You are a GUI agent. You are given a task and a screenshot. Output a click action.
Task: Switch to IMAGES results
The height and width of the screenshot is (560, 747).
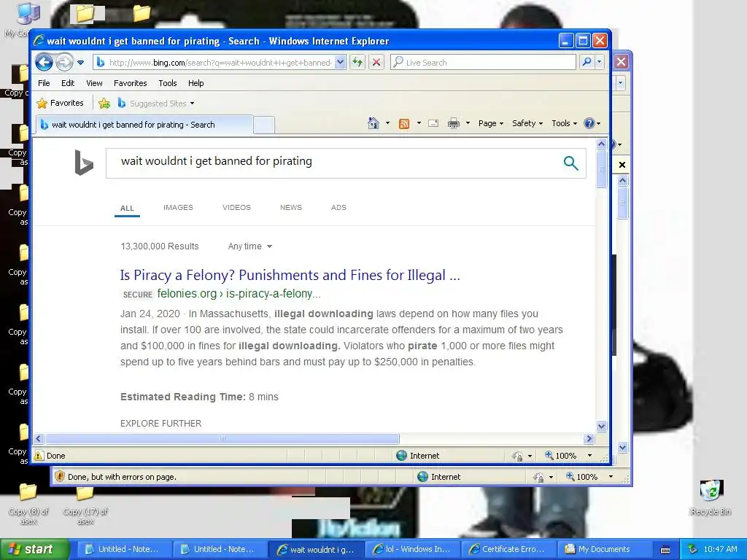(x=178, y=208)
